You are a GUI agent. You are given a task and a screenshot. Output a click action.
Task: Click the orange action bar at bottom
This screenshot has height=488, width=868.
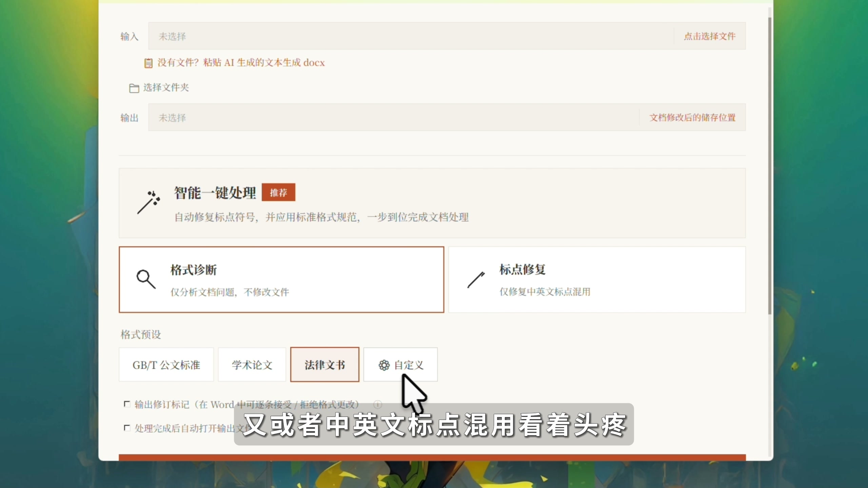[432, 457]
